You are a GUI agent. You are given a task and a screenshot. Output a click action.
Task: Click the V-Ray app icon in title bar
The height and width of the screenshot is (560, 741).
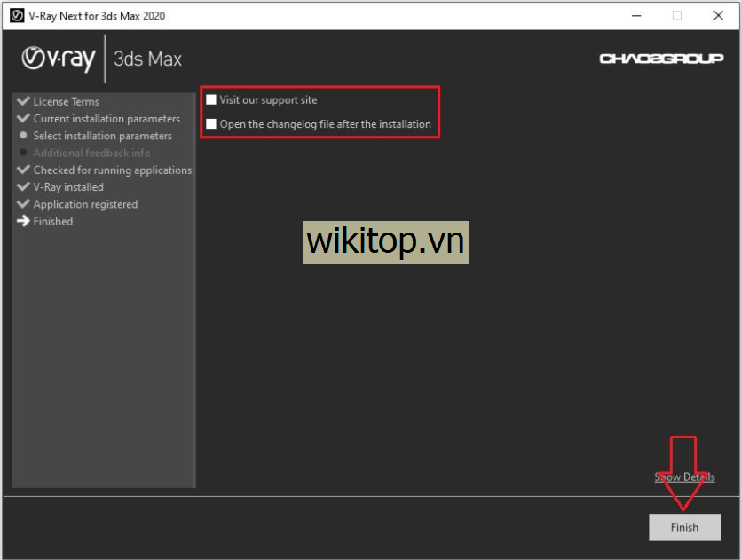(16, 15)
